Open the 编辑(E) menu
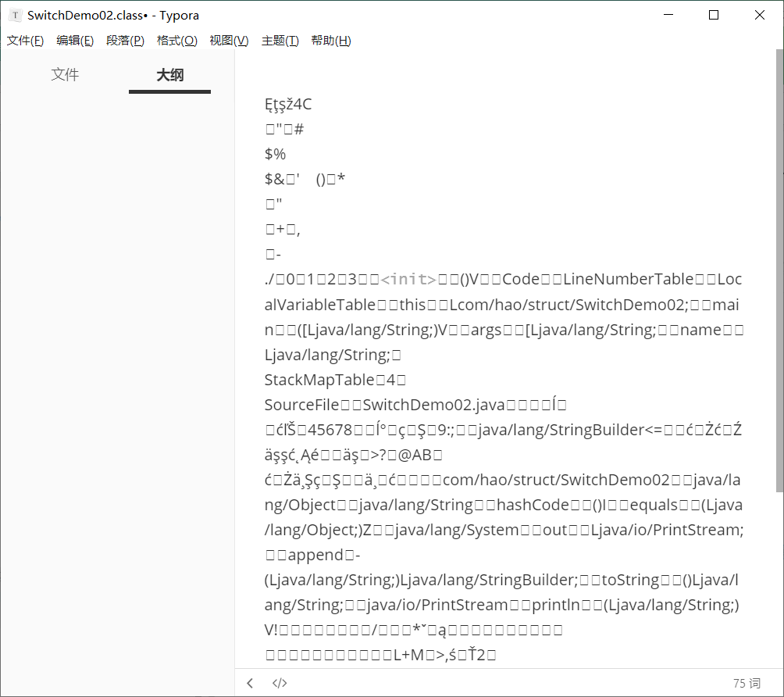Screen dimensions: 784x697 pyautogui.click(x=75, y=41)
